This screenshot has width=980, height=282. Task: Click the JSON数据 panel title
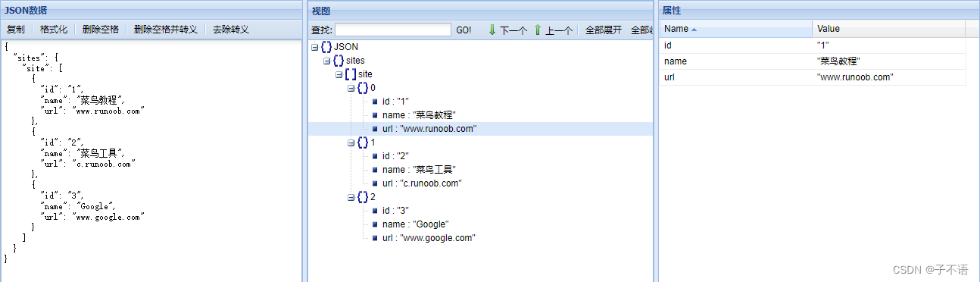coord(26,10)
